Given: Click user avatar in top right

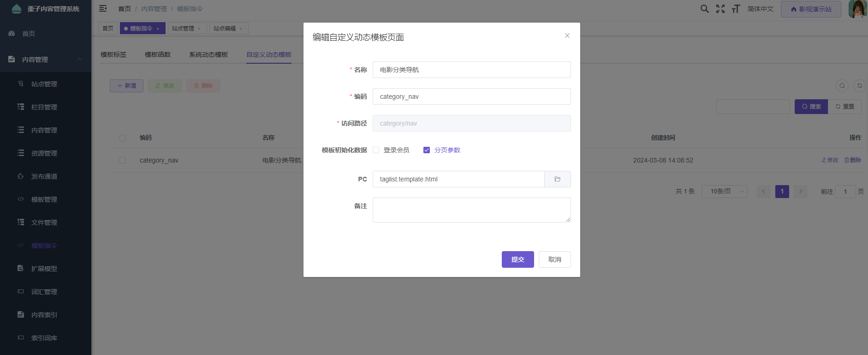Looking at the screenshot, I should pyautogui.click(x=857, y=9).
